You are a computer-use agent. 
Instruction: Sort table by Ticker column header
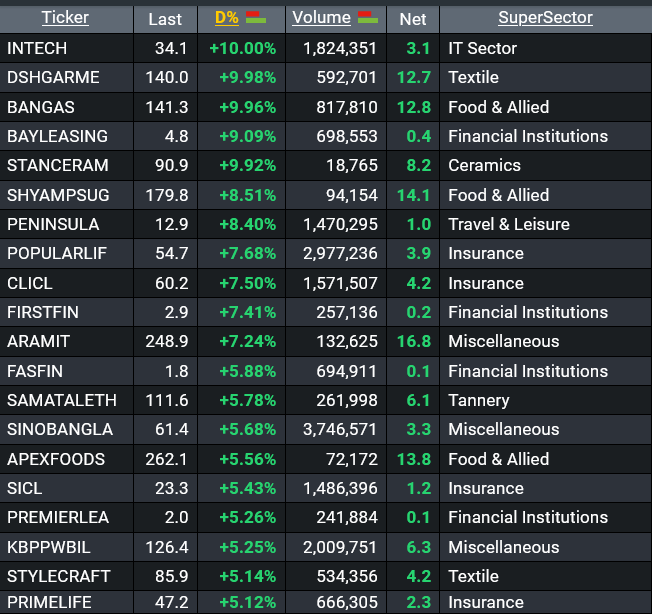pyautogui.click(x=65, y=18)
